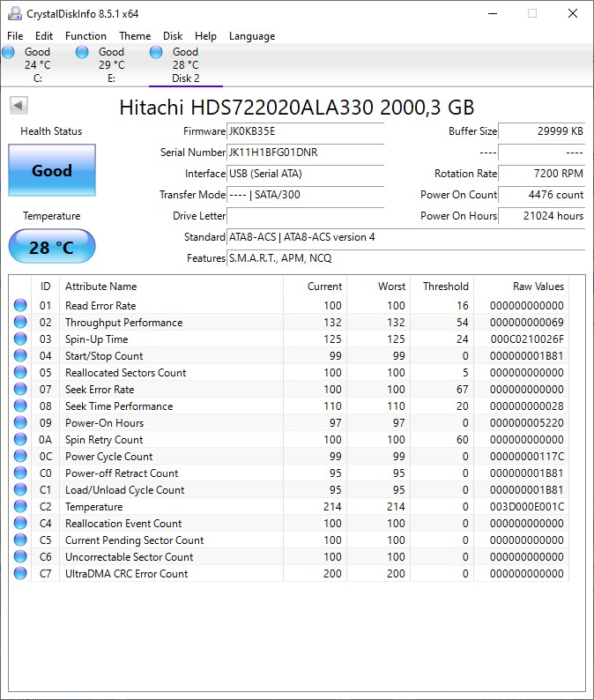Click the Raw Values column header
This screenshot has height=700, width=594.
[x=538, y=287]
